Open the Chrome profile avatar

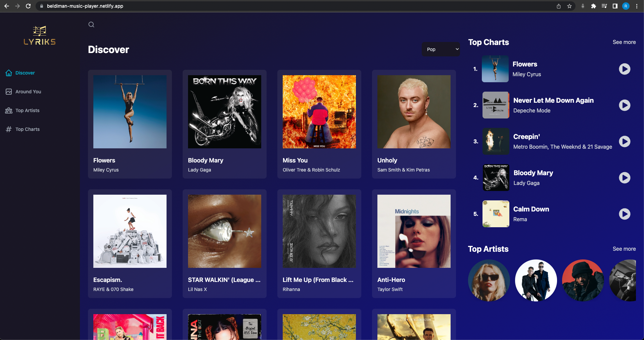(626, 6)
